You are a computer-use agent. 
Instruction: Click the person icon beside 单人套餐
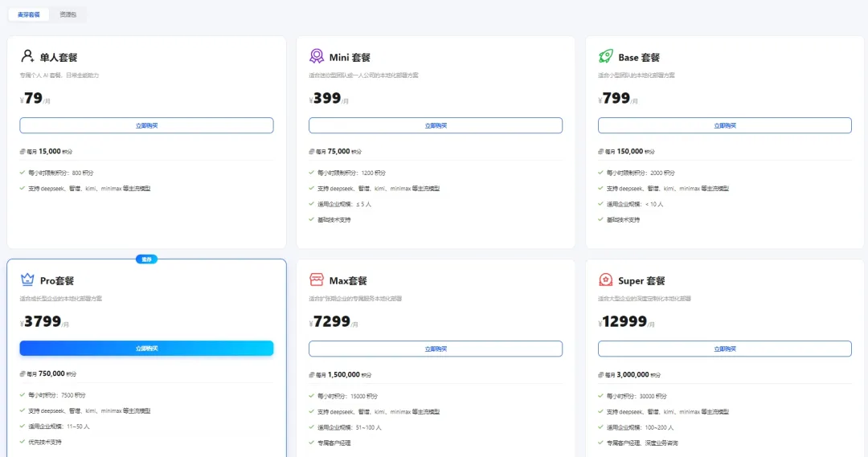pos(27,56)
